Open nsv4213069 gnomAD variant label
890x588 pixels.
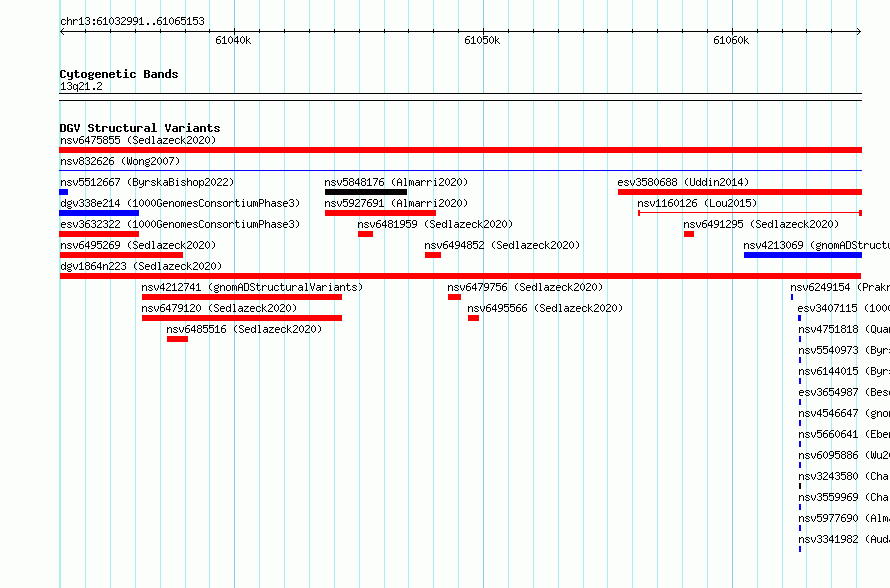817,245
